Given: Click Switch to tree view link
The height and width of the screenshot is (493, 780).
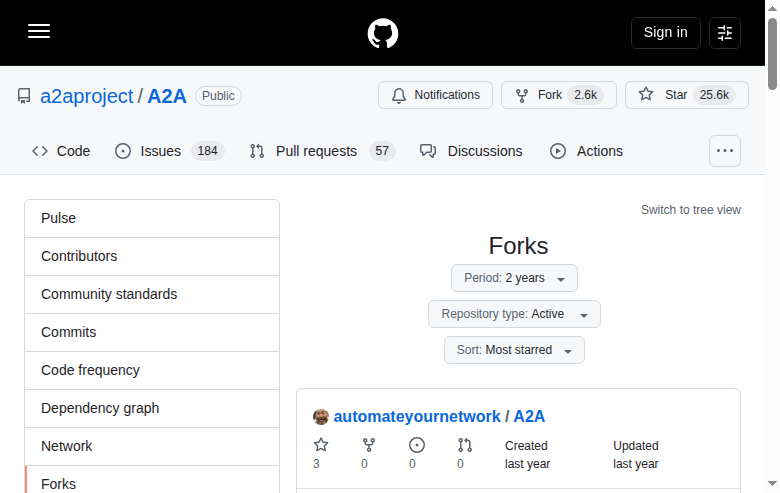Looking at the screenshot, I should click(690, 210).
